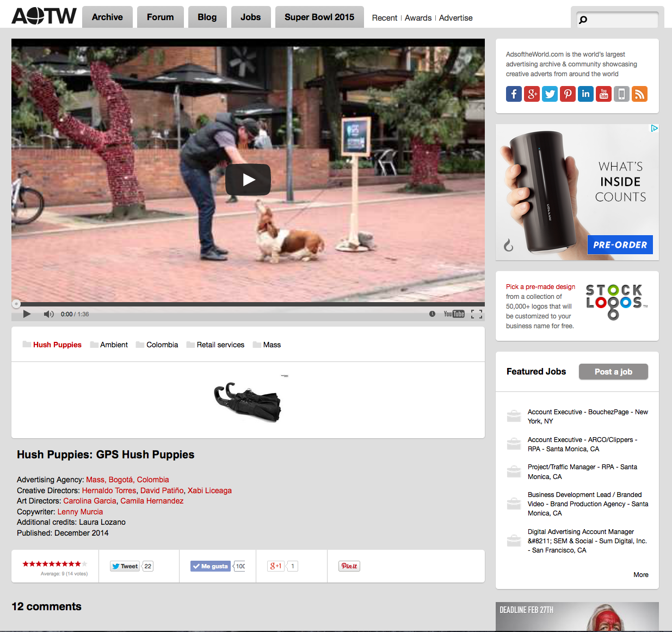Open the mobile phone icon
Screen dimensions: 672x632
(621, 94)
